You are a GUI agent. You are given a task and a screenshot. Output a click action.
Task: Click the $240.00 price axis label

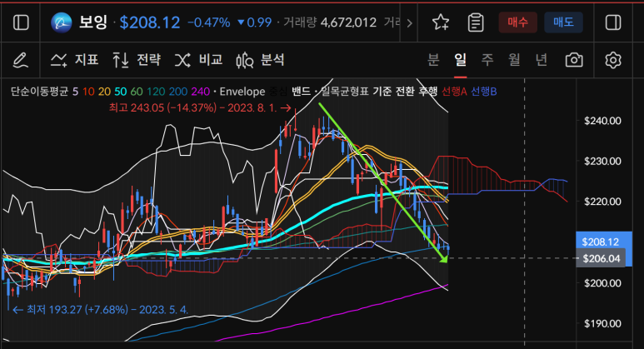tap(602, 121)
